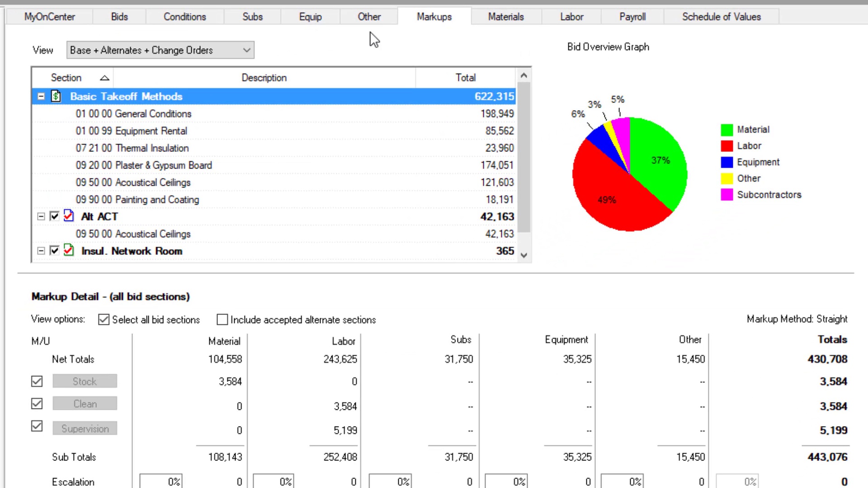Click the scroll down arrow of the sections list
Viewport: 868px width, 488px height.
[x=524, y=255]
